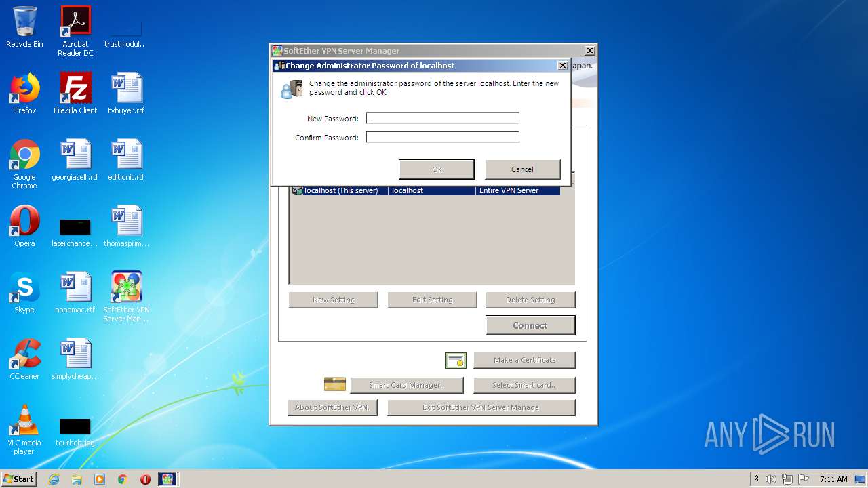
Task: Open Windows Explorer from taskbar
Action: pyautogui.click(x=77, y=479)
